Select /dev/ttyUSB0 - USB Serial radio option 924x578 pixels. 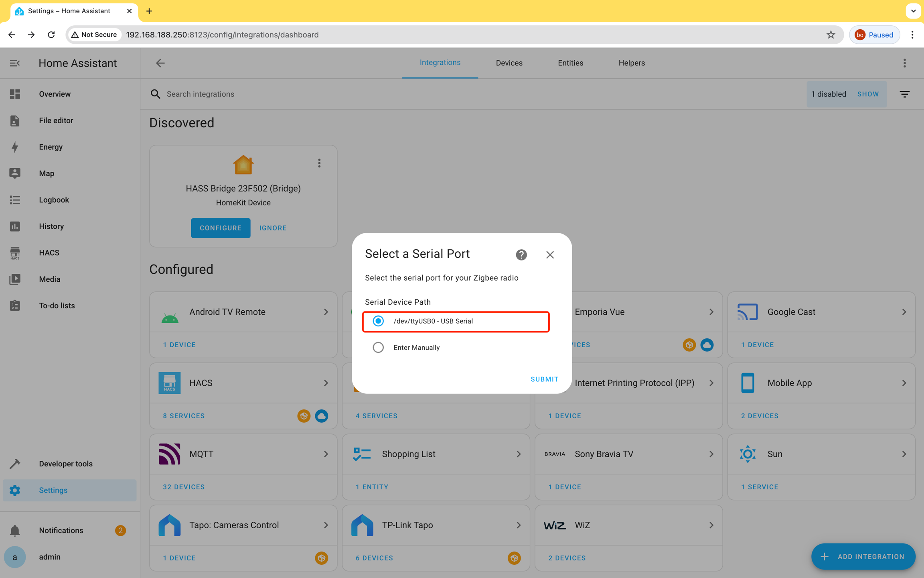click(x=378, y=321)
